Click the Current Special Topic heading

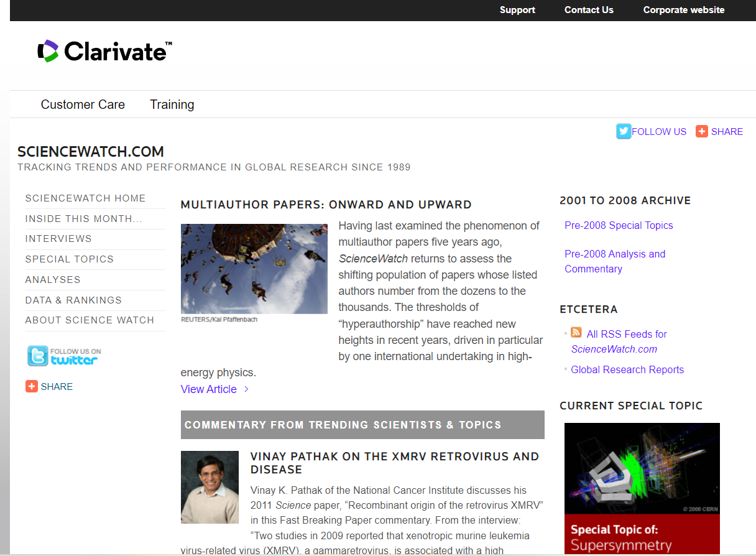point(631,406)
